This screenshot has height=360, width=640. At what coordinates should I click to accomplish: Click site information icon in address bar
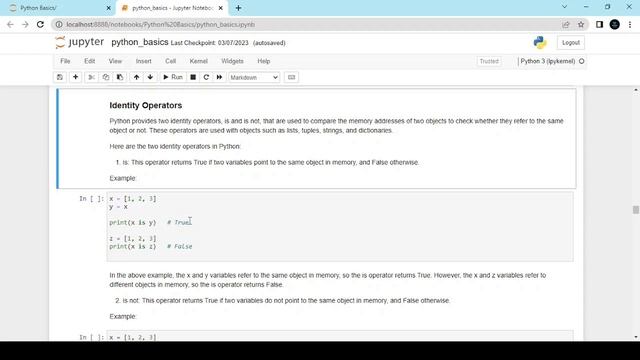point(59,24)
